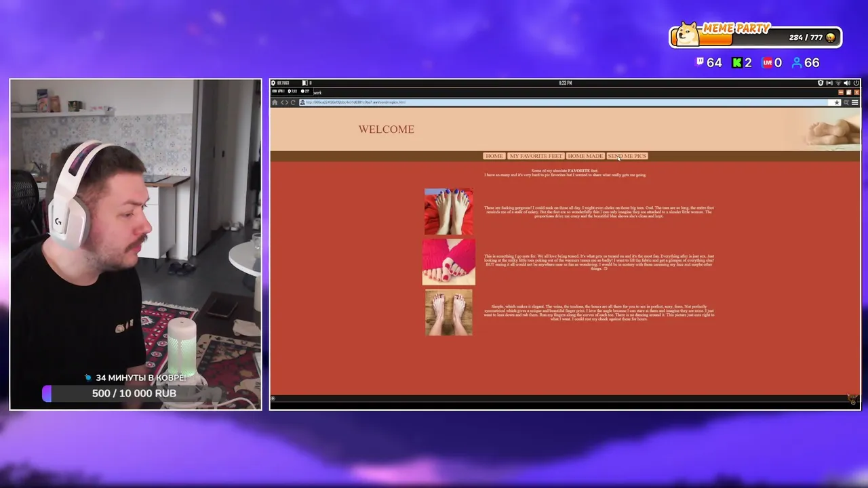This screenshot has height=488, width=868.
Task: Minimize the browser window
Action: 841,92
